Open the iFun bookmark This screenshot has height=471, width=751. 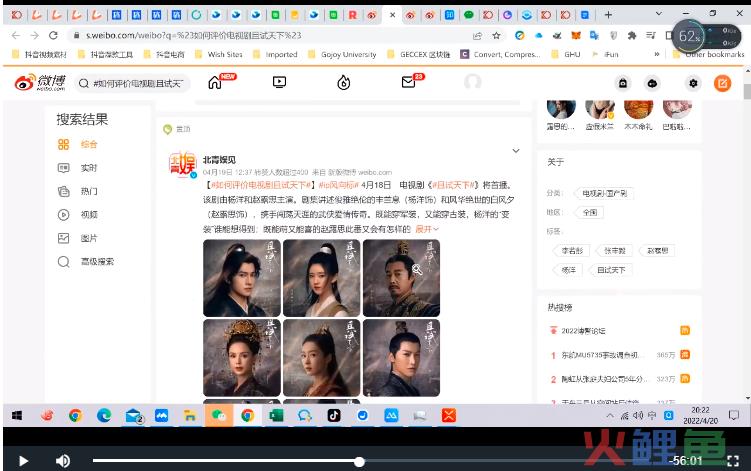click(605, 54)
